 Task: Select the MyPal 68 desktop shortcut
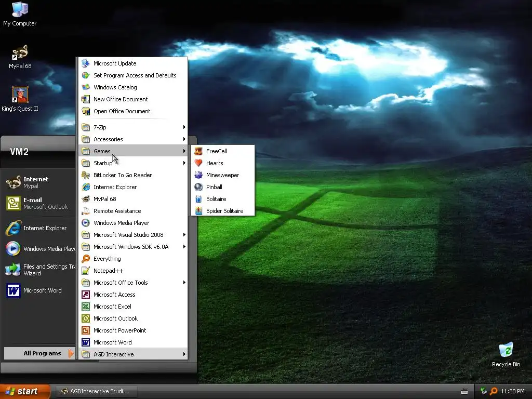(x=20, y=57)
